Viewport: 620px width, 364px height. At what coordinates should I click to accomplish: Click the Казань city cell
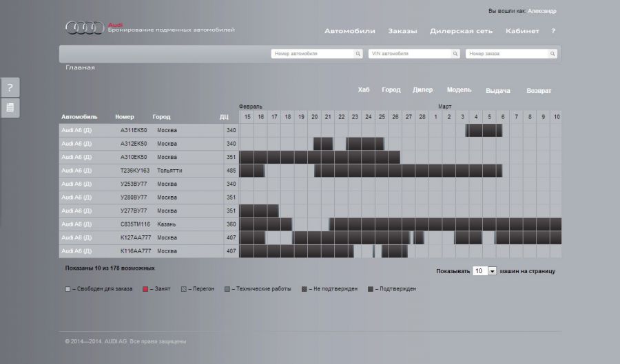pyautogui.click(x=167, y=224)
